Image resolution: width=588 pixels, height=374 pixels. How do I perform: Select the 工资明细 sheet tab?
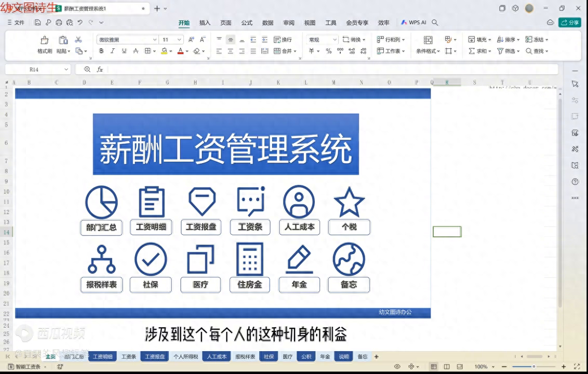point(102,357)
